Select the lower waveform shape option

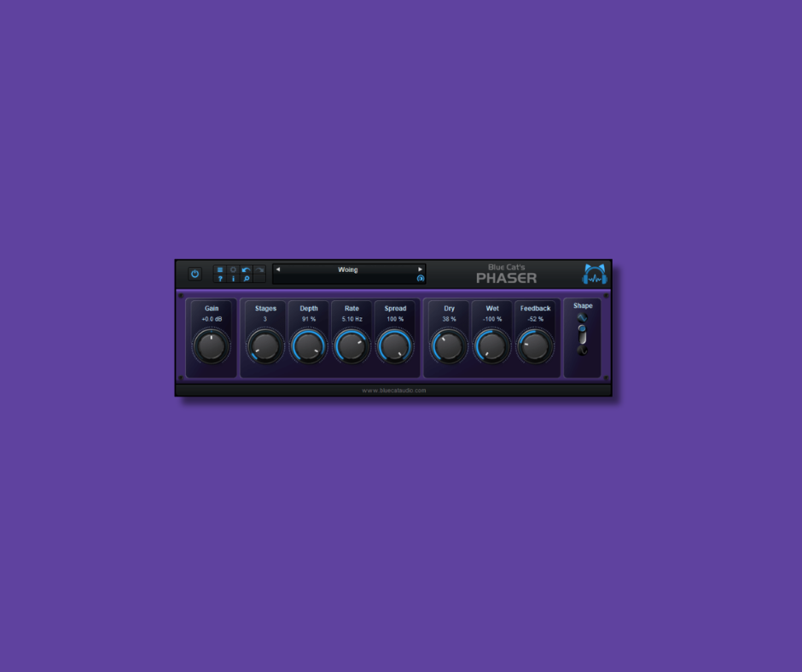pos(583,350)
